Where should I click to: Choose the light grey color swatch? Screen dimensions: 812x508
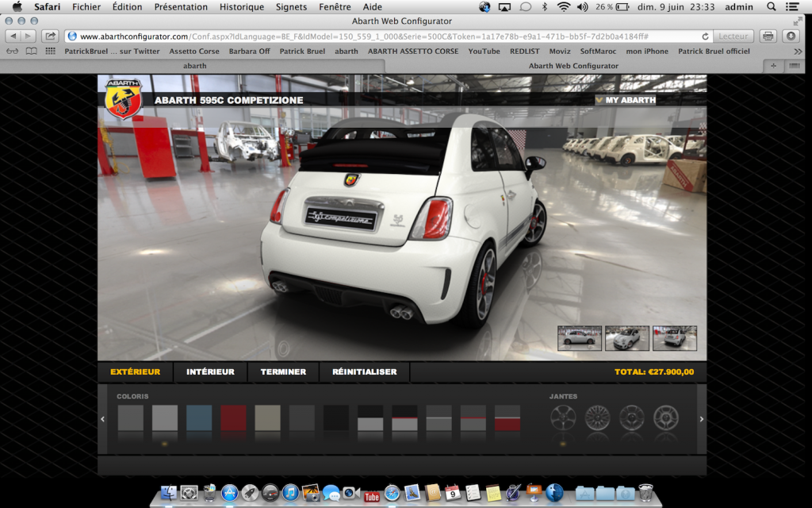165,418
